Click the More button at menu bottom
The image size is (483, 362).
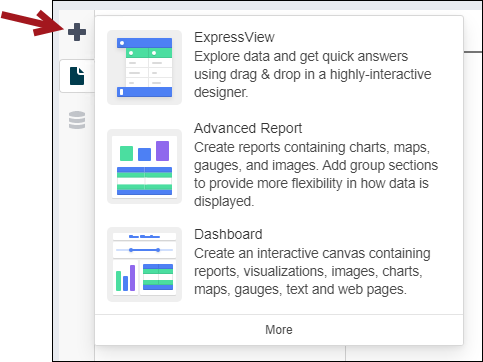coord(279,330)
